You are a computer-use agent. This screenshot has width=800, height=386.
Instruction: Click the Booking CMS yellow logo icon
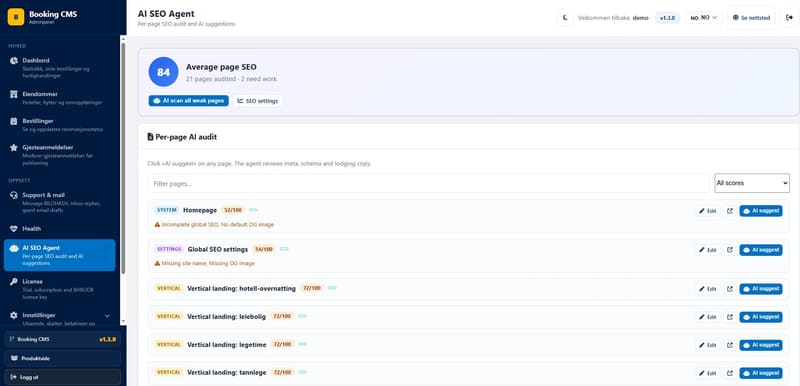pyautogui.click(x=16, y=17)
